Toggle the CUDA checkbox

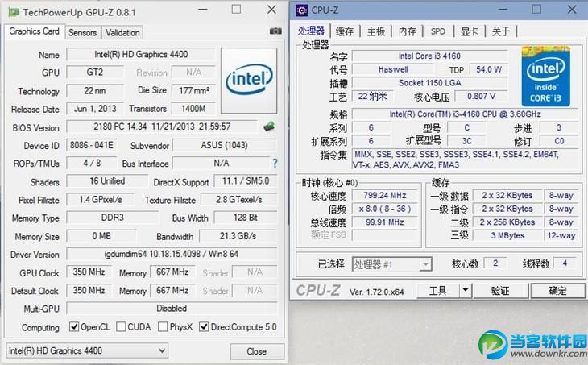pos(121,327)
